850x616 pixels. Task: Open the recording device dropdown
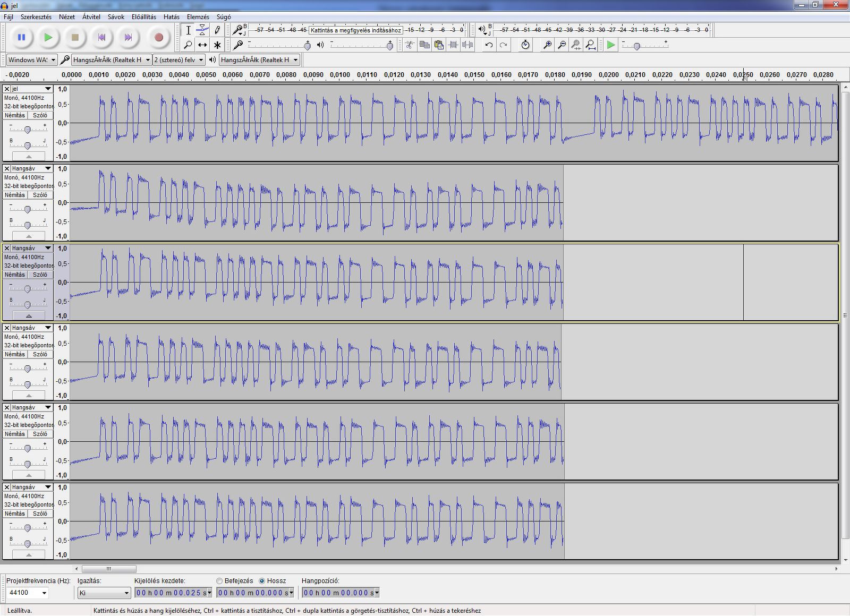(112, 60)
